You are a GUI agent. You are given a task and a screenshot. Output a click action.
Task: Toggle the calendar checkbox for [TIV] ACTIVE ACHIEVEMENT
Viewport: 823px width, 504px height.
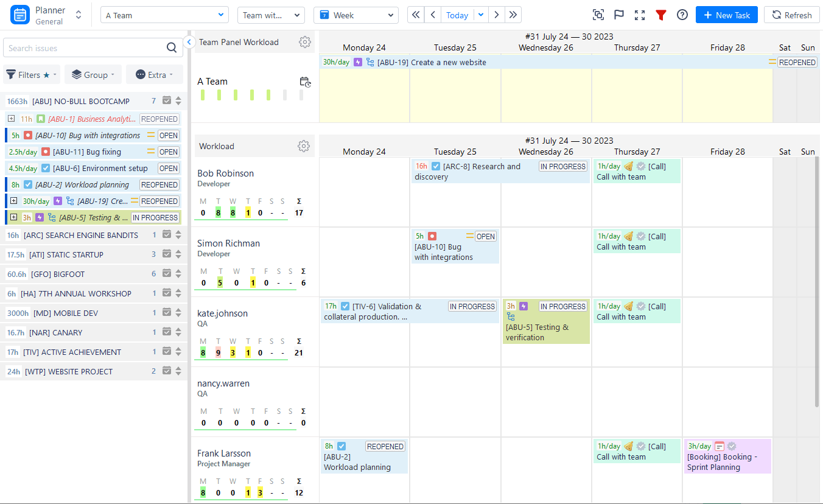pos(167,352)
